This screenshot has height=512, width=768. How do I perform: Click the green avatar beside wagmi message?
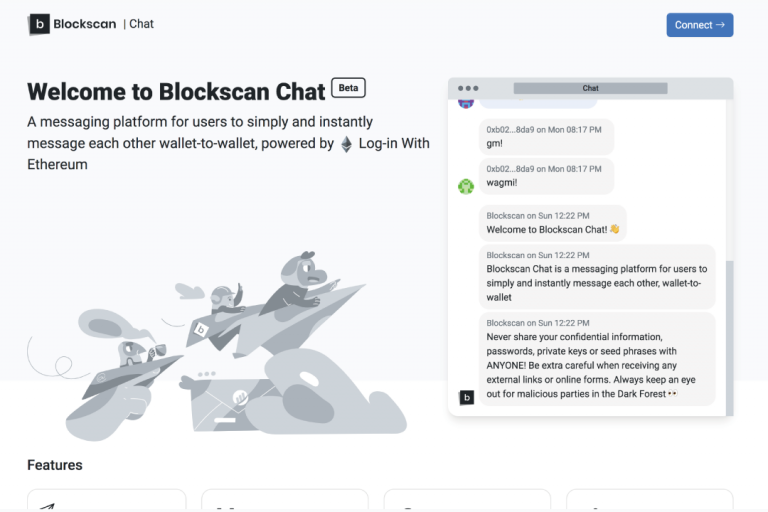(466, 186)
